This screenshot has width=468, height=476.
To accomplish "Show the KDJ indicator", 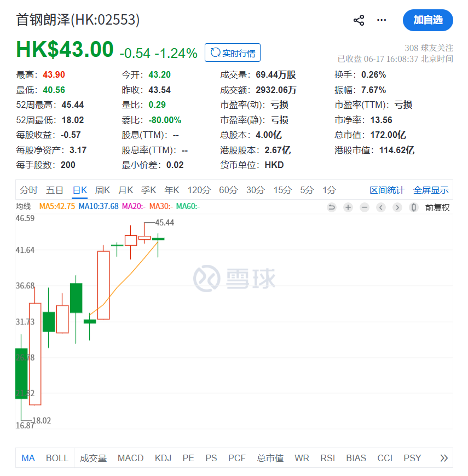I will 163,458.
